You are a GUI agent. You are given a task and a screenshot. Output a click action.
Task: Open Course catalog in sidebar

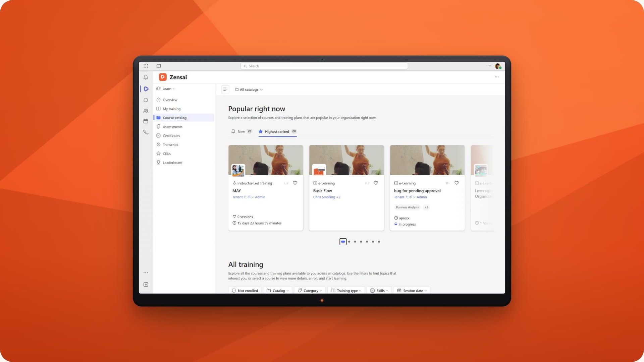click(x=184, y=118)
